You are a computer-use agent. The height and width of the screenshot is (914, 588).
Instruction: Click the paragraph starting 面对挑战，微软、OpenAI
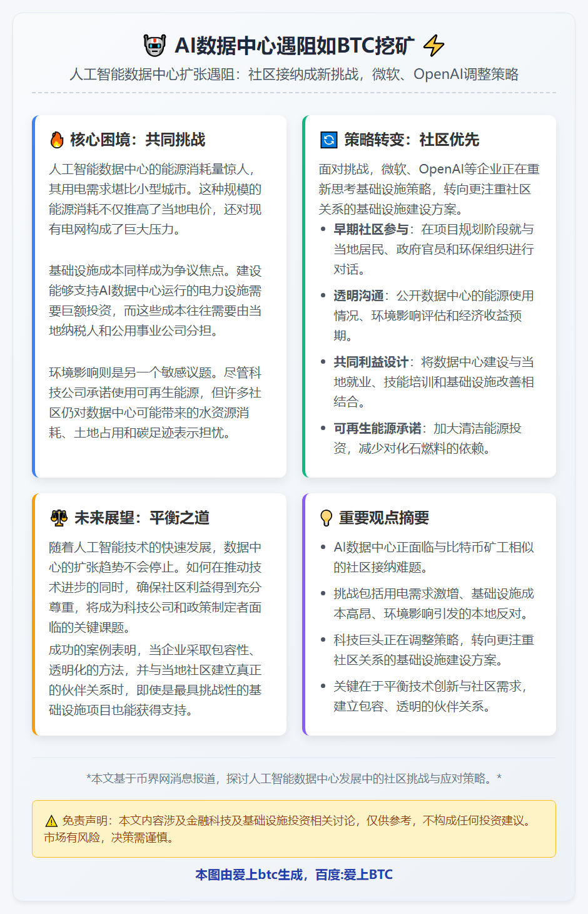[429, 189]
